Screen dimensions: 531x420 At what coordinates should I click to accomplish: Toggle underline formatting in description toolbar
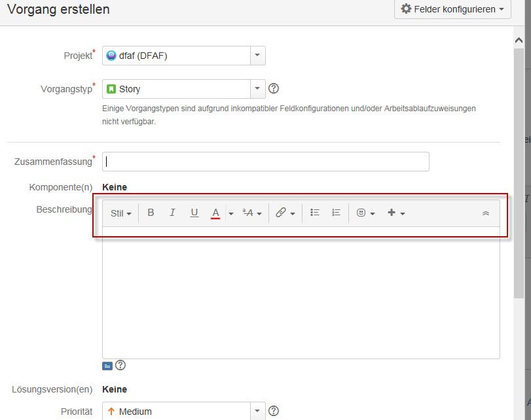194,213
